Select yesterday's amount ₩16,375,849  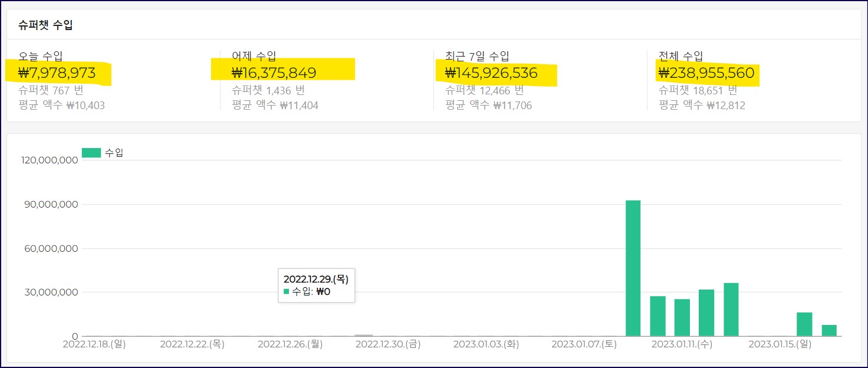(274, 73)
